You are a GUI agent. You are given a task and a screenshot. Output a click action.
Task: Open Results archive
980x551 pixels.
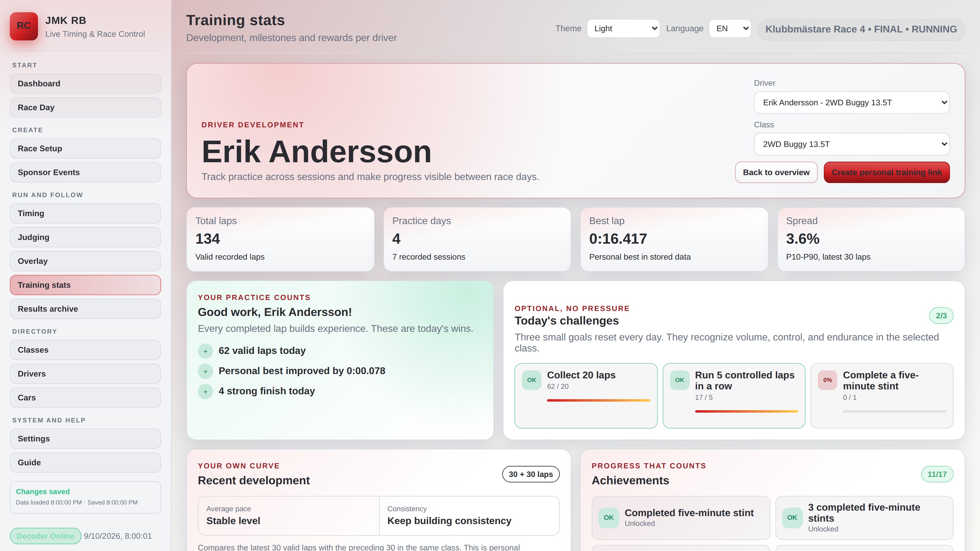pos(85,309)
